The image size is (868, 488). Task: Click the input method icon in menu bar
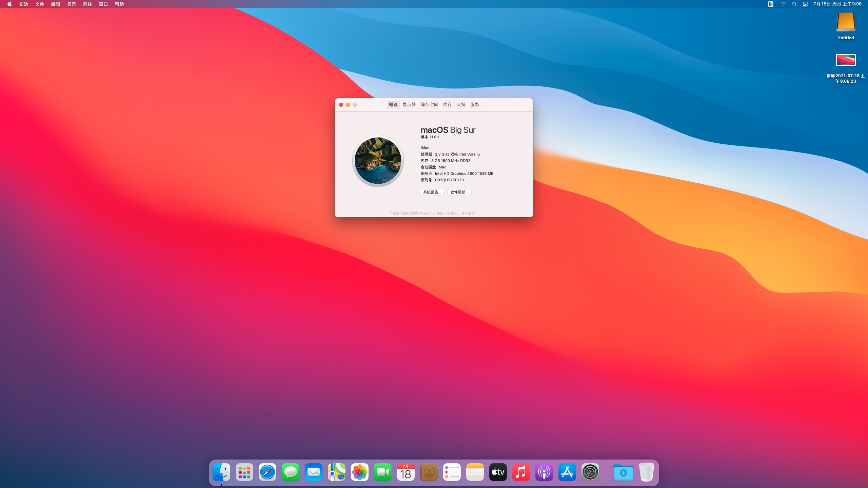(x=771, y=4)
